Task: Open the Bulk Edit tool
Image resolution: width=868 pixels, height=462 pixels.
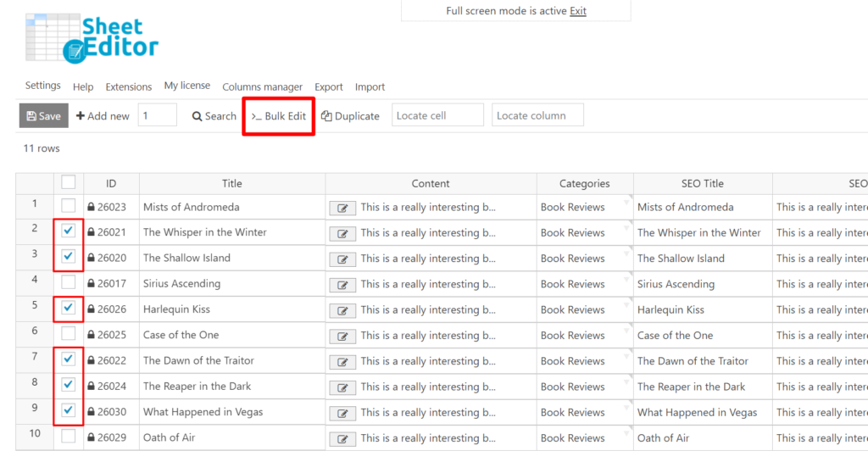Action: tap(278, 116)
